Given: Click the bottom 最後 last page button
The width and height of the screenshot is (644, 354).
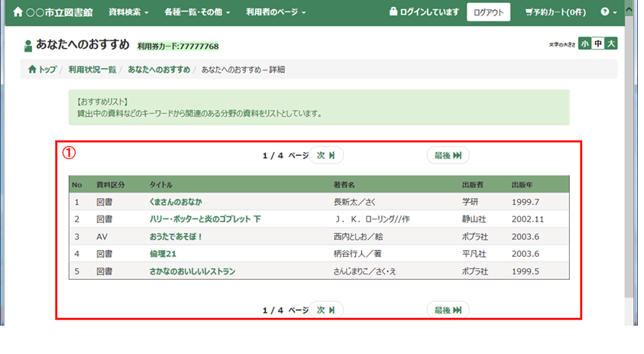Looking at the screenshot, I should point(448,310).
